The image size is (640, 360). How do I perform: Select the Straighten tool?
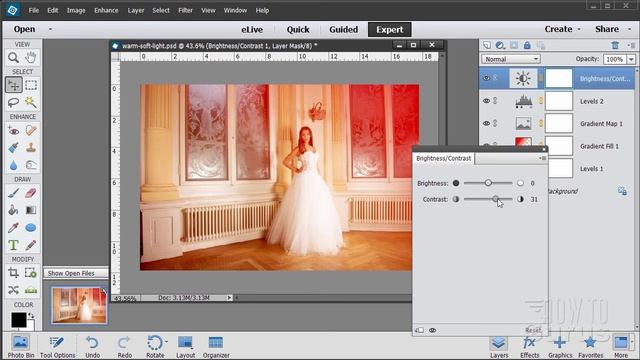coord(31,290)
